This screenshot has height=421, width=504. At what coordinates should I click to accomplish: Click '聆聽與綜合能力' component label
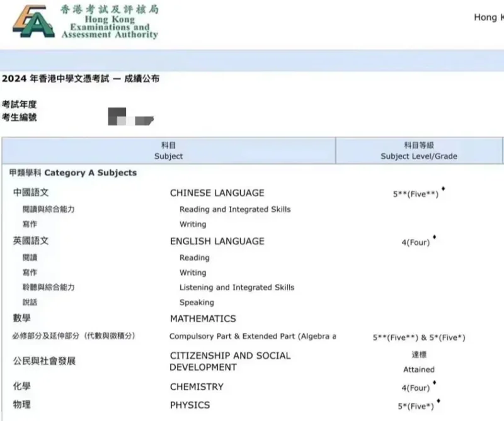pos(49,288)
